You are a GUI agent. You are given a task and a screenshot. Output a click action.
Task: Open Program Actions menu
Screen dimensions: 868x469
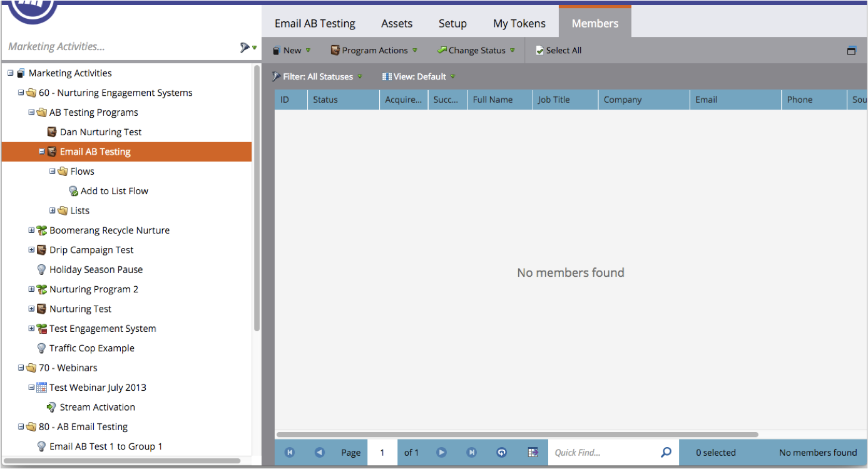pyautogui.click(x=374, y=51)
